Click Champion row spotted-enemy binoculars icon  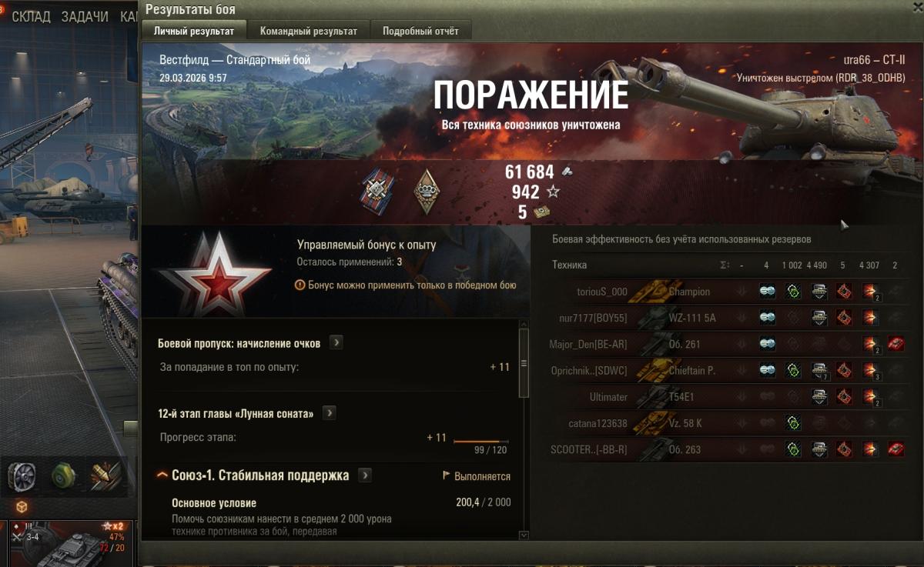pyautogui.click(x=767, y=292)
